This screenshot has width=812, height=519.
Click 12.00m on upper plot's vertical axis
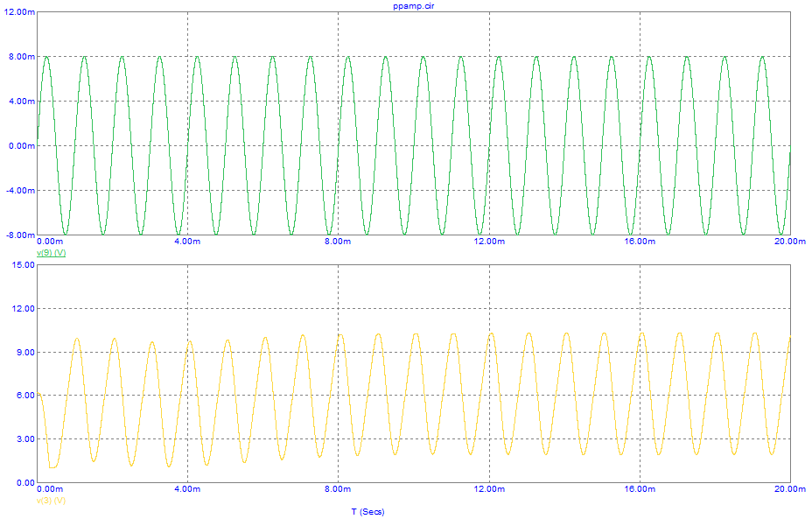tap(18, 11)
